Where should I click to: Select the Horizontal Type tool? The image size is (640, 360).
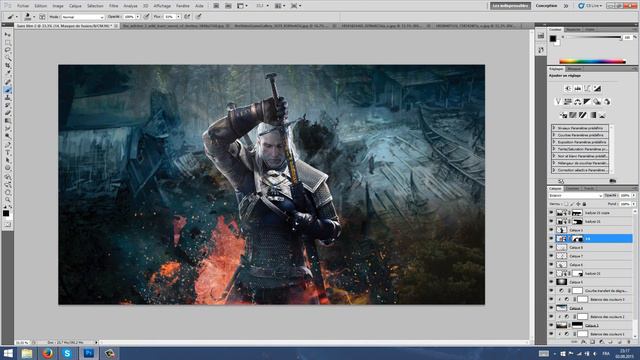point(7,152)
